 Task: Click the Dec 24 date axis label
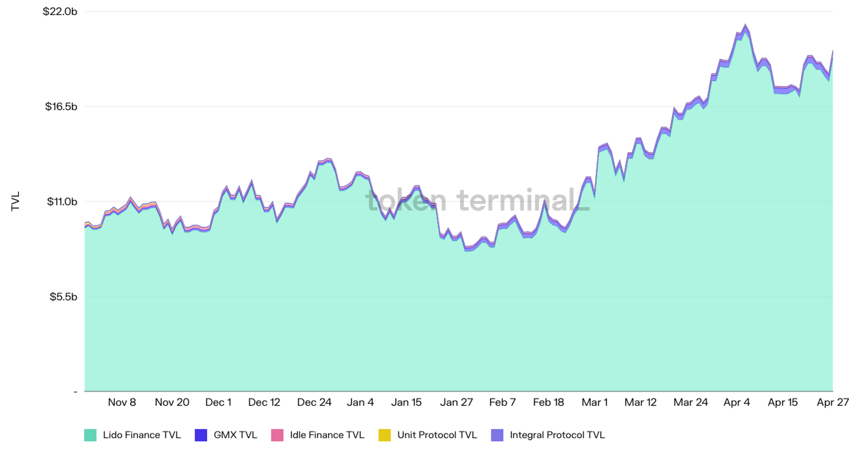[x=314, y=402]
